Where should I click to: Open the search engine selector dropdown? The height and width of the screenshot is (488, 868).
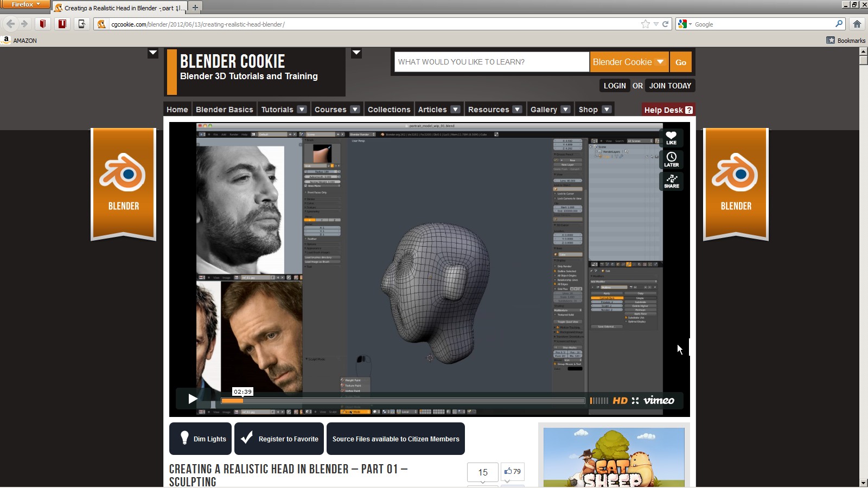point(685,24)
